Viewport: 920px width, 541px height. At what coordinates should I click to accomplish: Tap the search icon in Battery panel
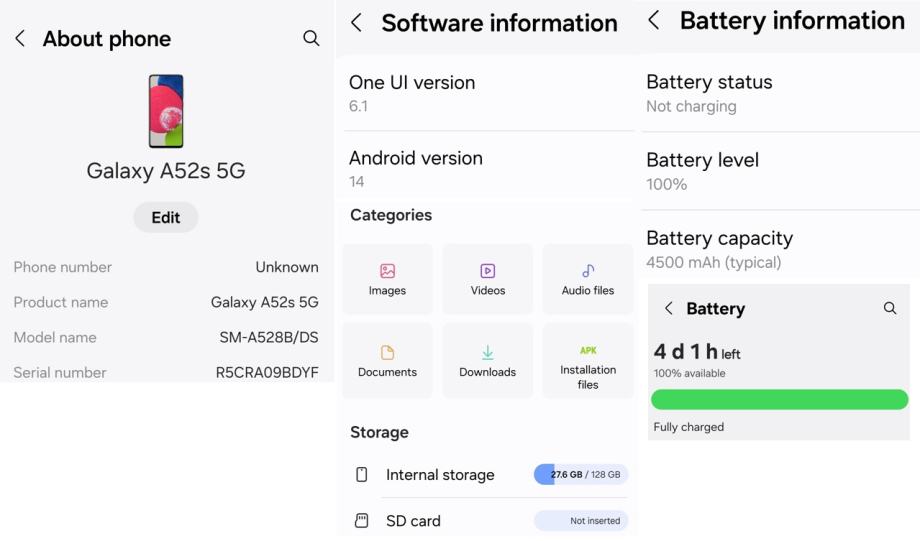pos(890,308)
